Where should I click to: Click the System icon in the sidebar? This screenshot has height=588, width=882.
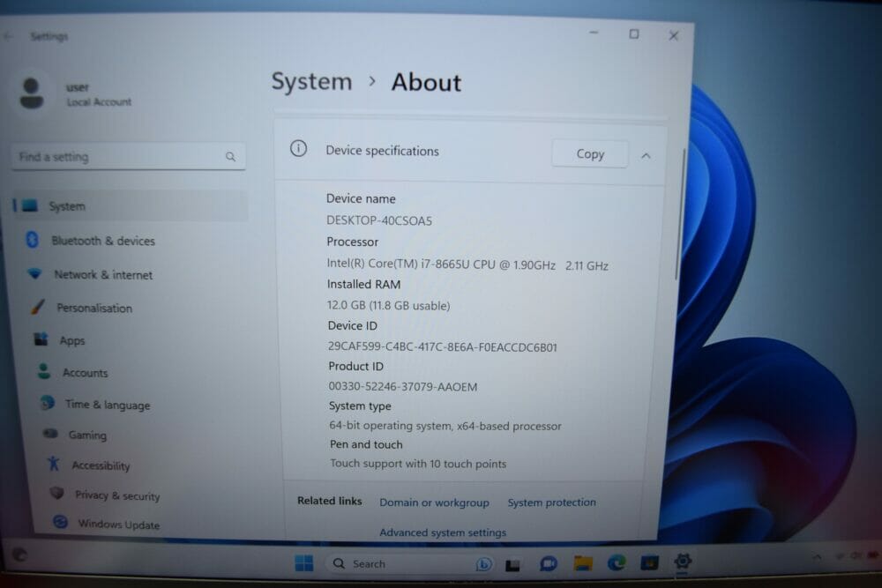point(29,205)
